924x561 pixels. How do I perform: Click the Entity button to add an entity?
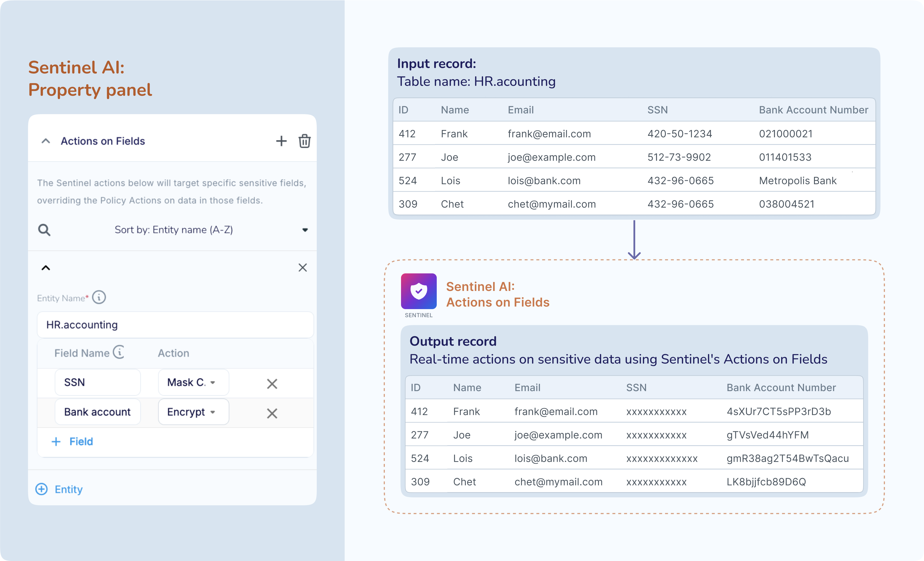(x=59, y=489)
